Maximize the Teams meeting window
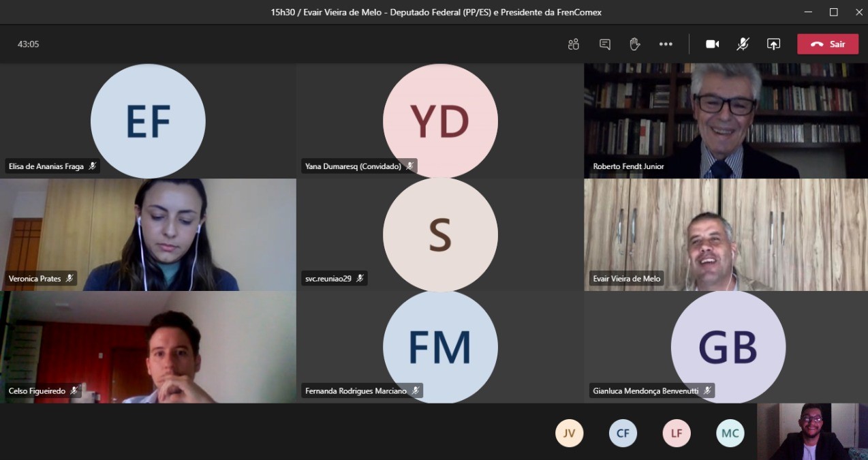Screen dimensions: 868x460 click(833, 12)
